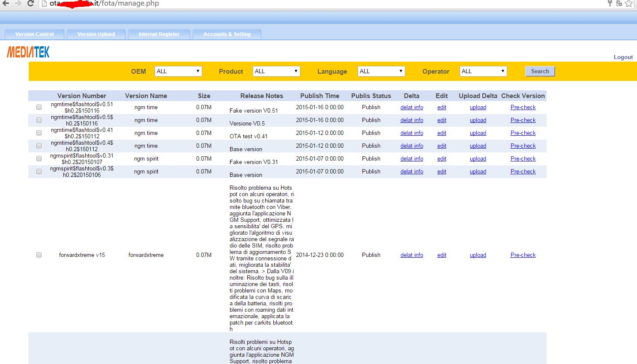Open the Version Control tab
This screenshot has height=364, width=637.
point(34,34)
